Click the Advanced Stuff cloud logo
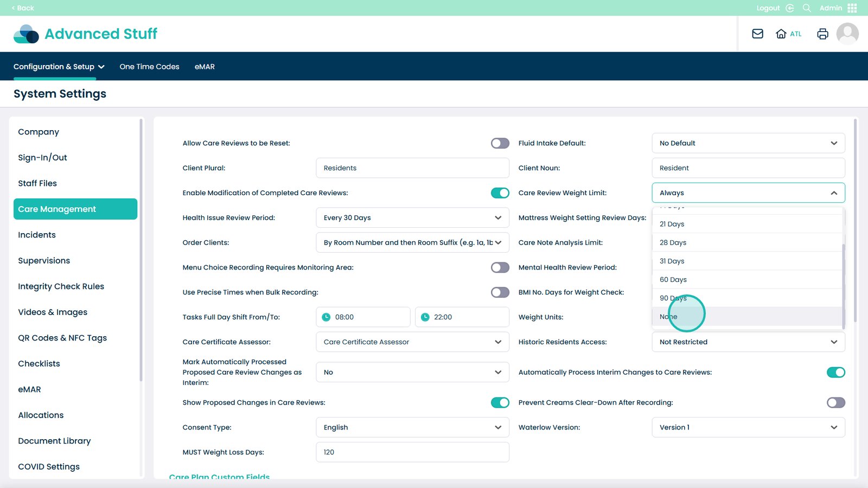Image resolution: width=868 pixels, height=488 pixels. pyautogui.click(x=26, y=34)
